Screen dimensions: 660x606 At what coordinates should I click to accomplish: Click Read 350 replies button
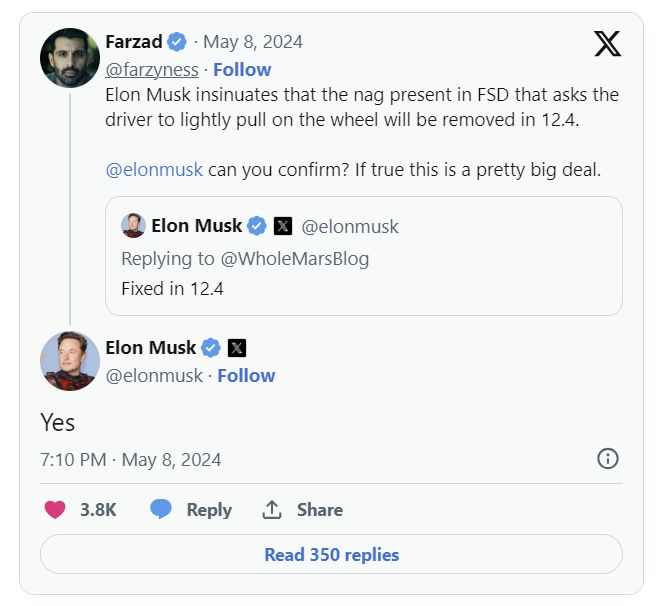(331, 554)
